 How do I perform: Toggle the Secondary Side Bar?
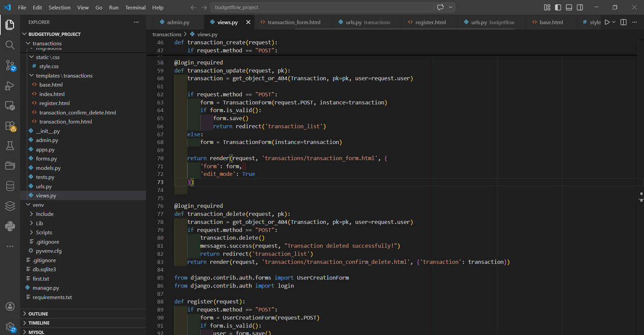click(580, 8)
